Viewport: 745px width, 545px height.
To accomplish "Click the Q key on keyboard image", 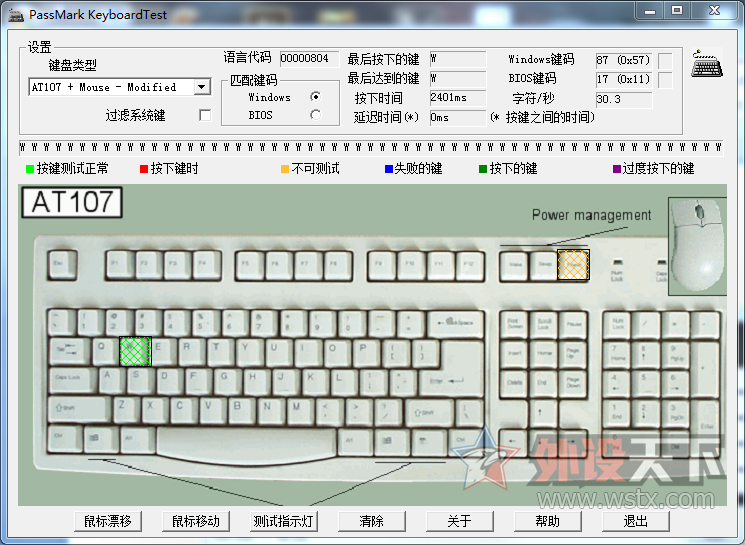I will (105, 351).
